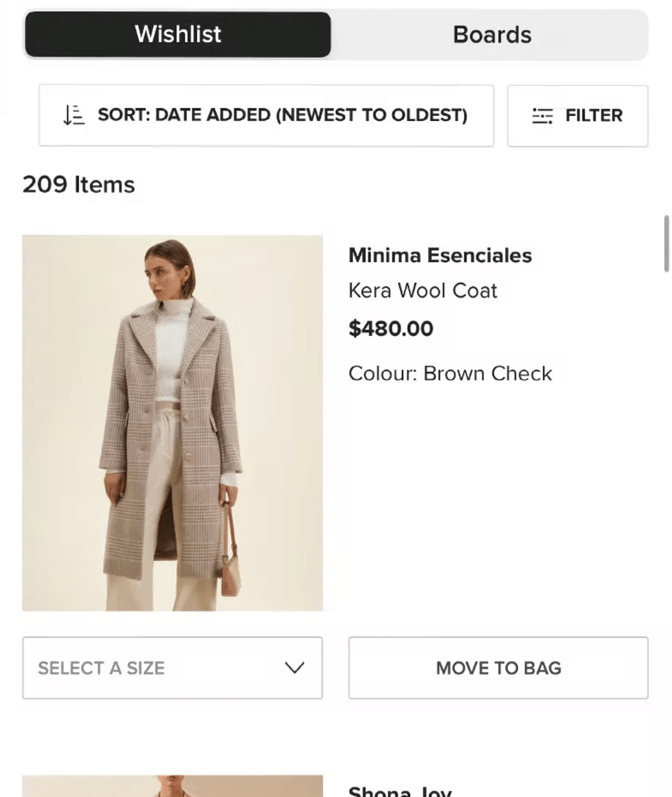This screenshot has height=797, width=672.
Task: Open the Boards tab
Action: [x=492, y=35]
